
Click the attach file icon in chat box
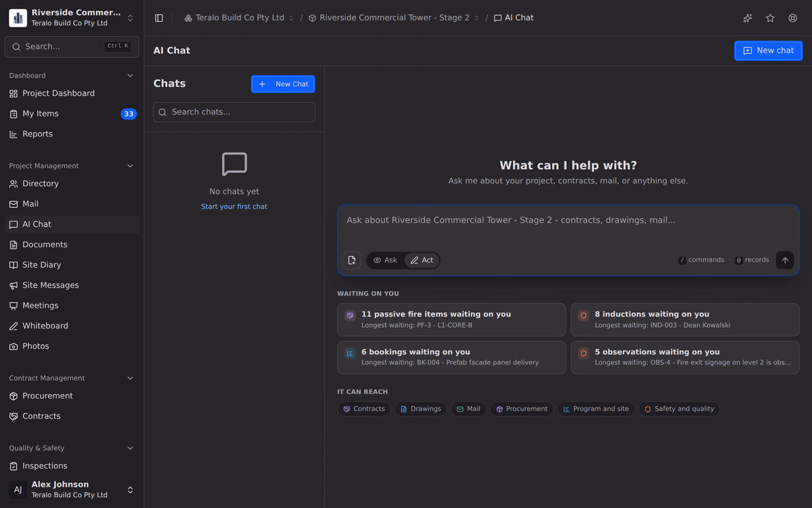coord(352,260)
